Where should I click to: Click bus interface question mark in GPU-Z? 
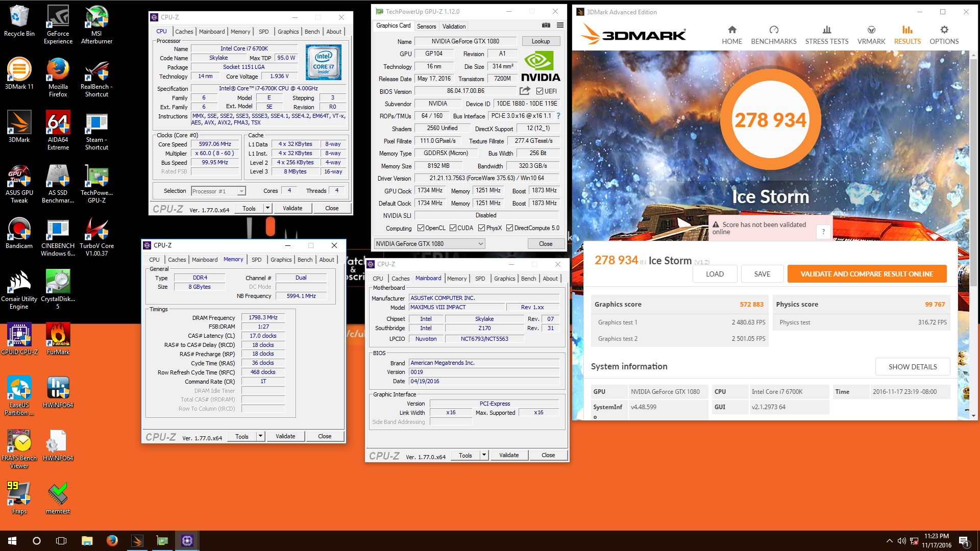click(558, 116)
